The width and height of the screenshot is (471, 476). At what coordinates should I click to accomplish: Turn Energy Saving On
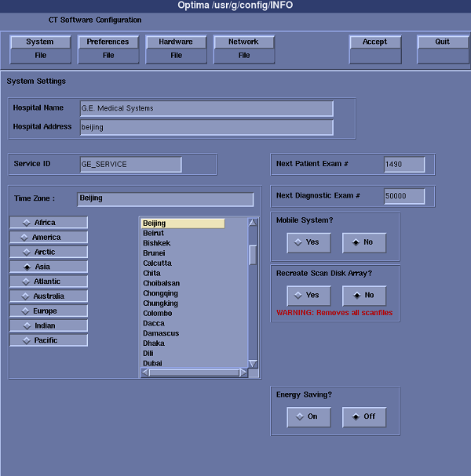coord(308,417)
